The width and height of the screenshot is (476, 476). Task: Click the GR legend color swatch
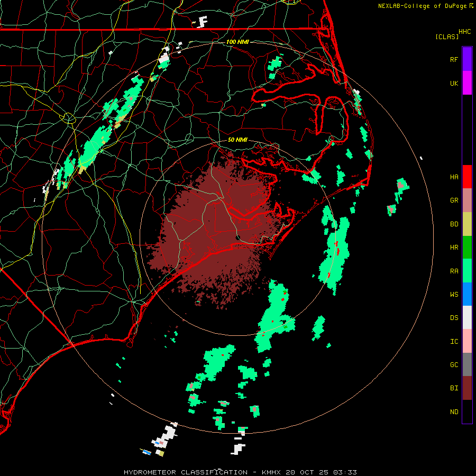(x=467, y=200)
